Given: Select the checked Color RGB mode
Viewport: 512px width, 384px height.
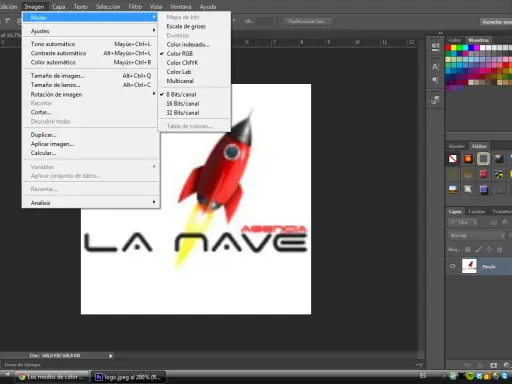Looking at the screenshot, I should pyautogui.click(x=180, y=54).
